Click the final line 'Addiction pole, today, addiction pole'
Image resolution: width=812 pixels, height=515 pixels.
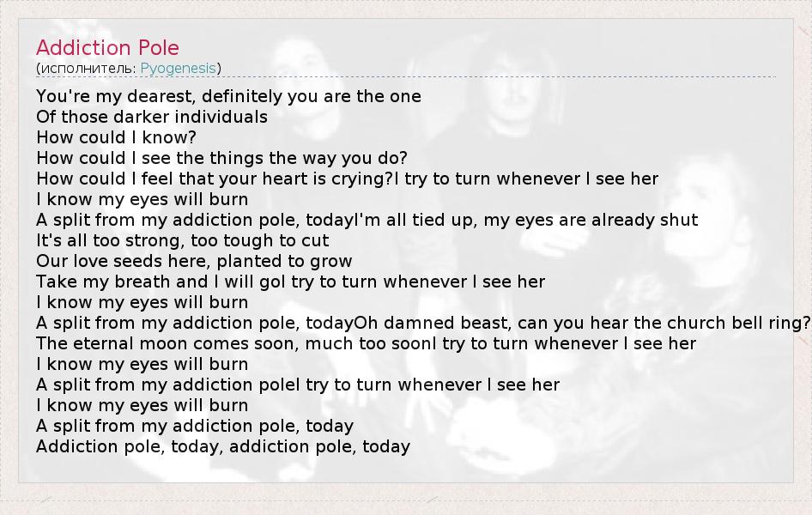tap(223, 446)
